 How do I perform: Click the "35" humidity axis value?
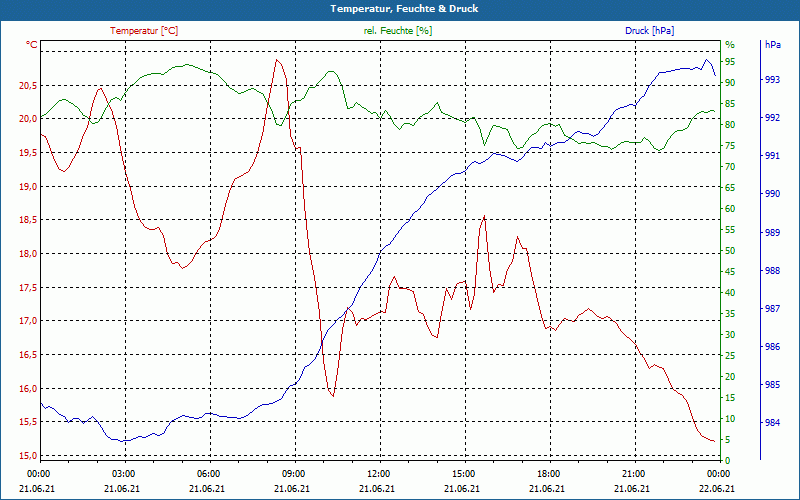(x=730, y=314)
